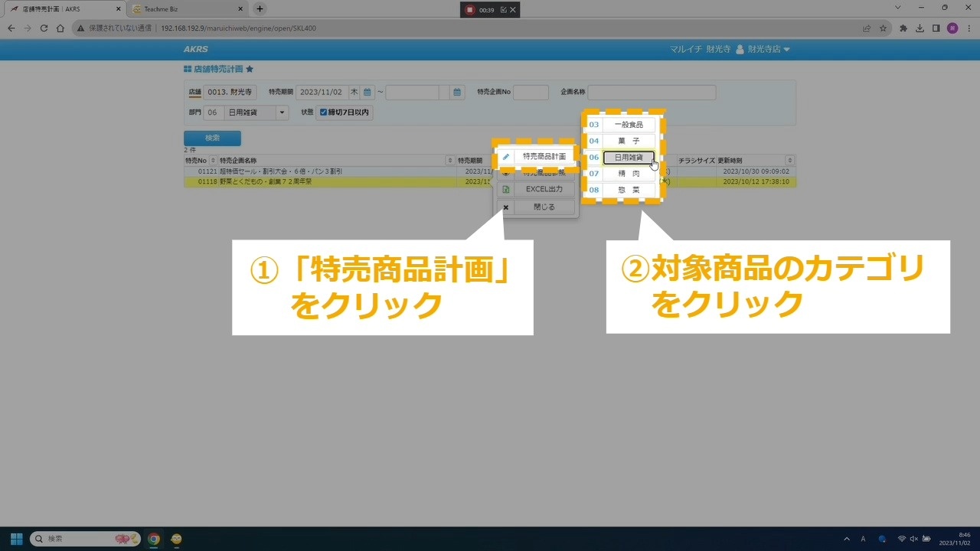Sort by the 更新時刻 column arrows

pyautogui.click(x=789, y=161)
